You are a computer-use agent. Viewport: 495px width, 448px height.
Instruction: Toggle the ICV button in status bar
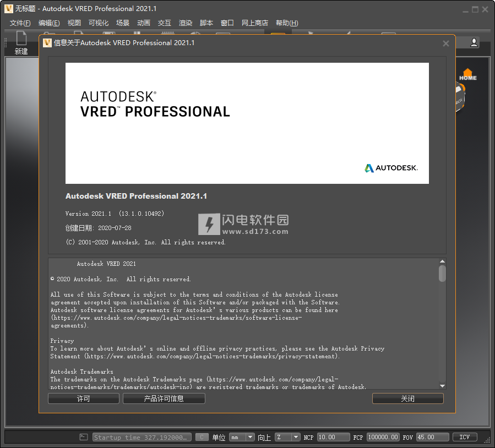coord(465,437)
